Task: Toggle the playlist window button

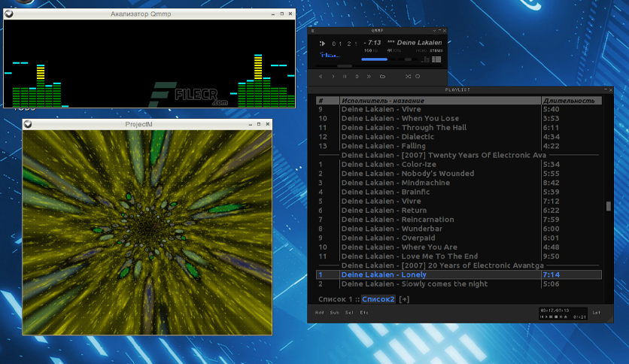Action: point(436,59)
